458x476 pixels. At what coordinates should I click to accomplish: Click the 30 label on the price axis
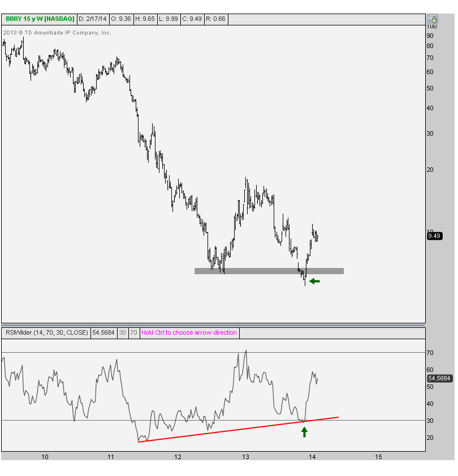coord(430,133)
